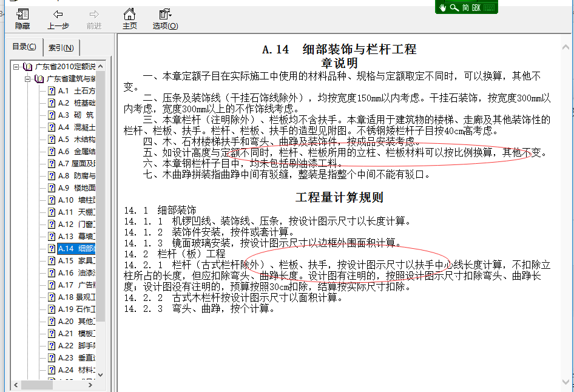Screen dimensions: 574x392
Task: Open topic A.11 天棚
Action: 76,212
